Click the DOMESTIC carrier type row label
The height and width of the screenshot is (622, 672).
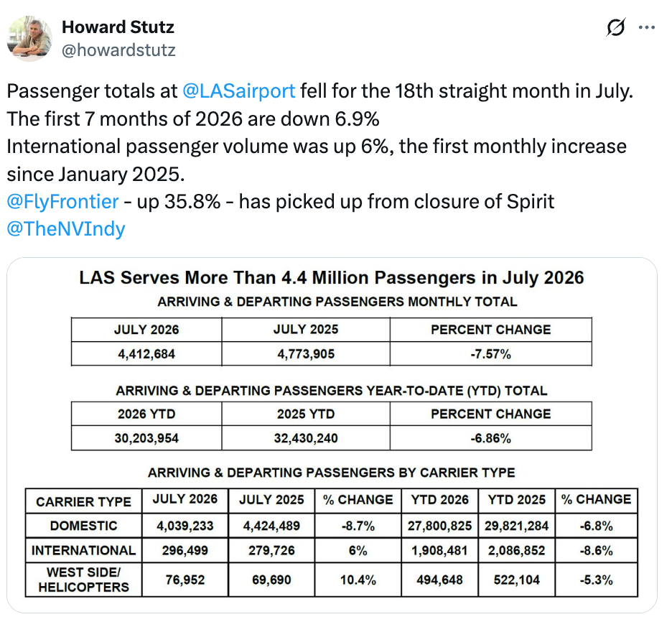[83, 526]
